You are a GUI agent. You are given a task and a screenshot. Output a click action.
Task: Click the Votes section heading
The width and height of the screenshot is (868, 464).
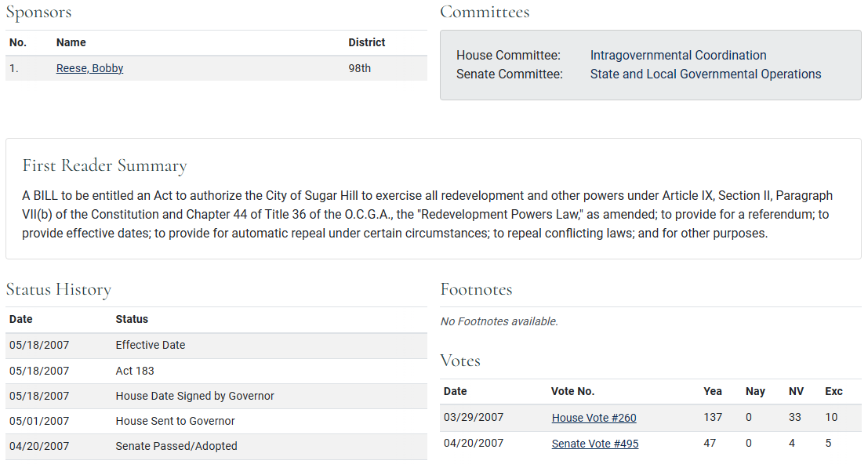coord(460,361)
